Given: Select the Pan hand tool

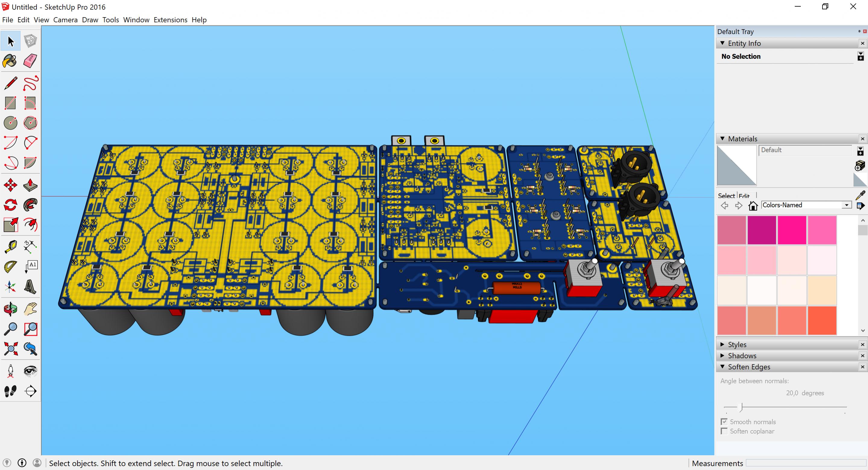Looking at the screenshot, I should coord(30,309).
